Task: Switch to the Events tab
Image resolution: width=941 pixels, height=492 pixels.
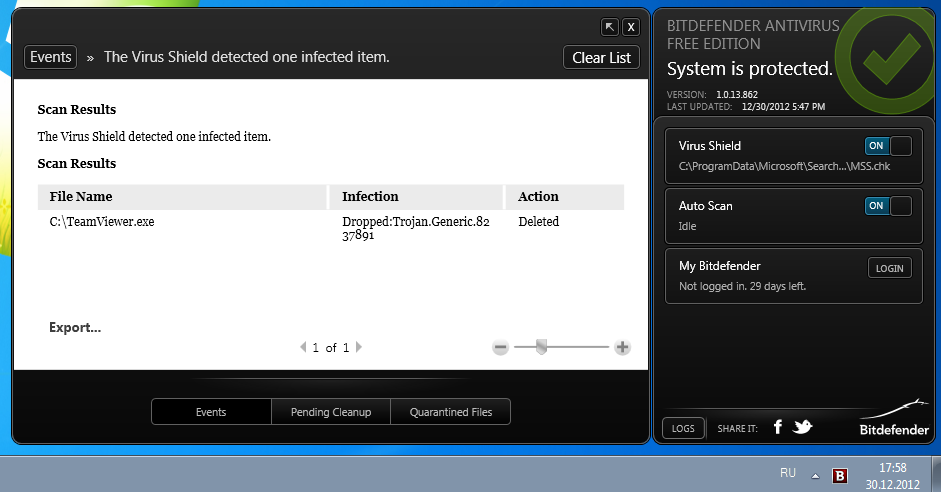Action: click(211, 412)
